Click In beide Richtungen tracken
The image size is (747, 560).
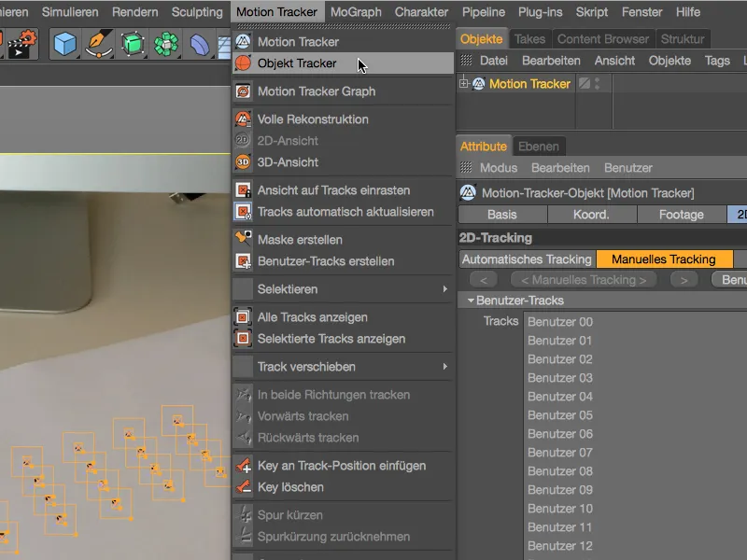343,395
